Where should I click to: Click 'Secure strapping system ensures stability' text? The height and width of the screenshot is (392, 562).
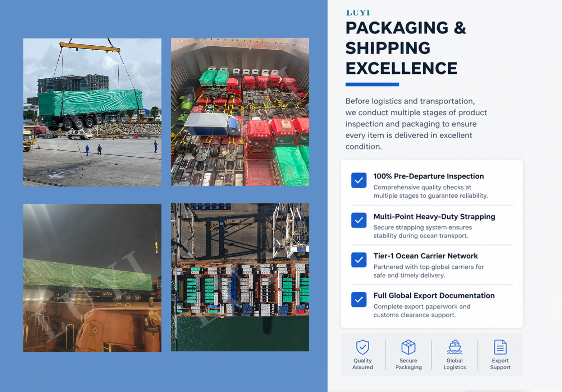click(422, 232)
